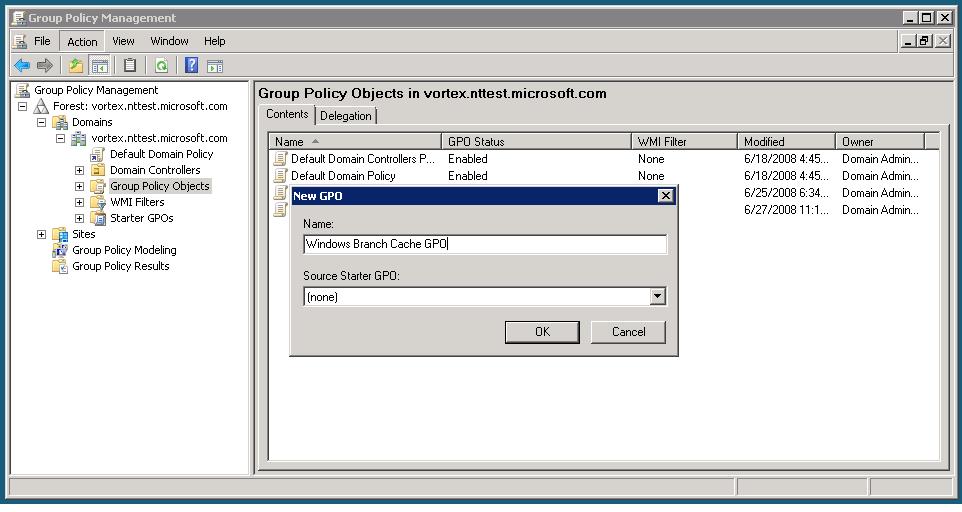Expand the Domain Controllers node
The width and height of the screenshot is (962, 512).
[x=80, y=170]
